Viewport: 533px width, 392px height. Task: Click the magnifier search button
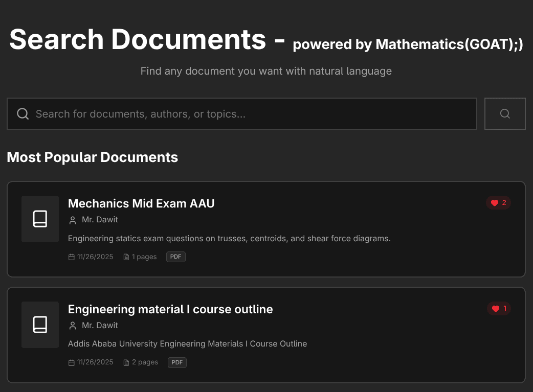(504, 113)
